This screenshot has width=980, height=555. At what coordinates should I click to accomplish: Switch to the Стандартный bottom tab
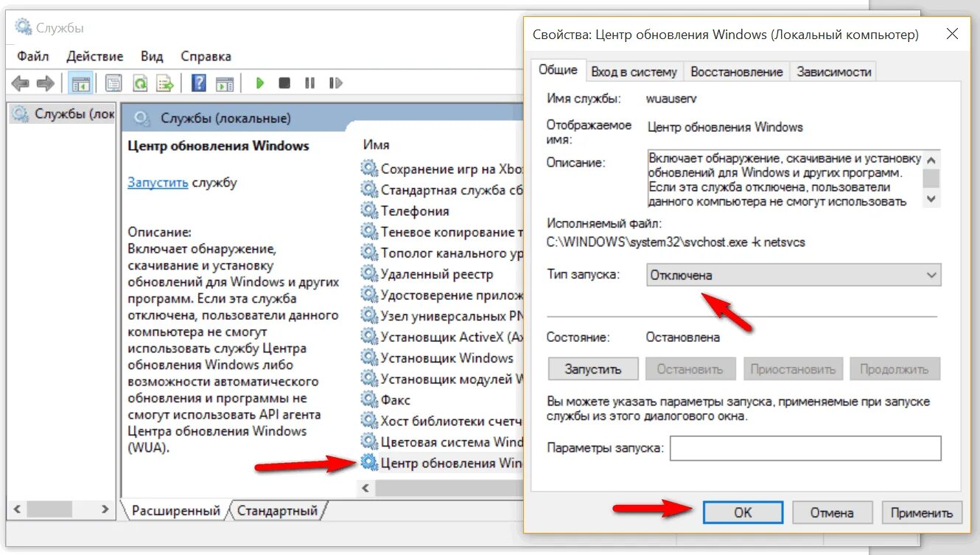pos(277,510)
